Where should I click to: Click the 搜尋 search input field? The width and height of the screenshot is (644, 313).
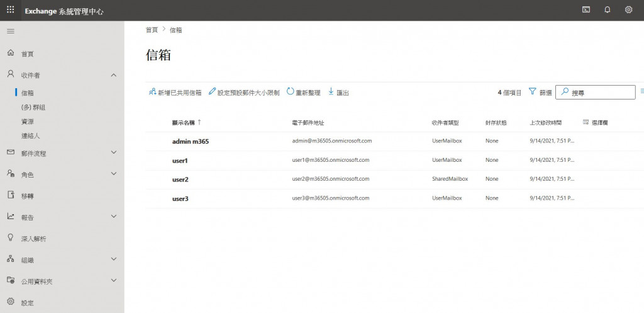(595, 93)
